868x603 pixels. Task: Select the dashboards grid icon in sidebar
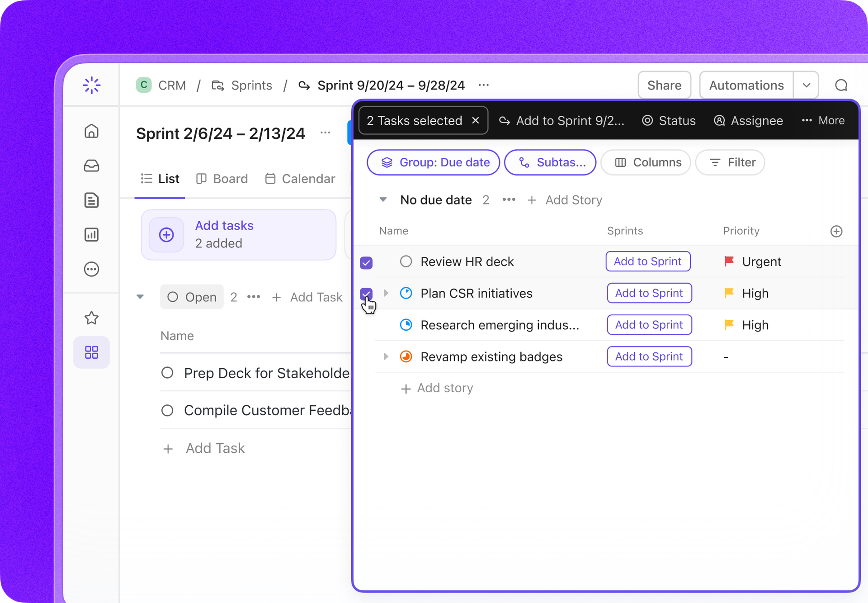91,351
